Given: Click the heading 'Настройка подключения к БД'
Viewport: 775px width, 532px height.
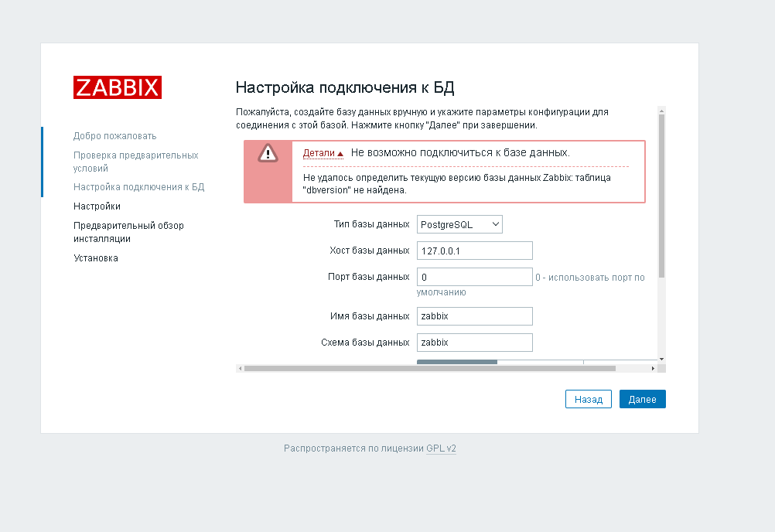Looking at the screenshot, I should tap(345, 87).
